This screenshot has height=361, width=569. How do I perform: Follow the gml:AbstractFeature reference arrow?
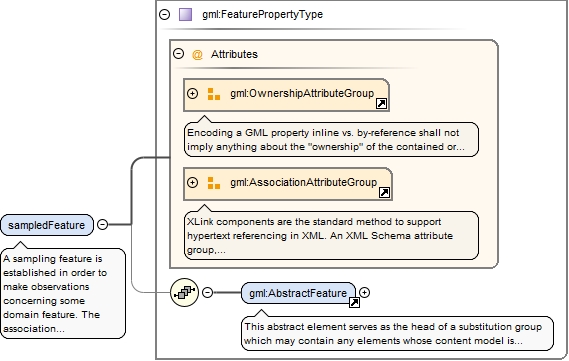coord(354,303)
